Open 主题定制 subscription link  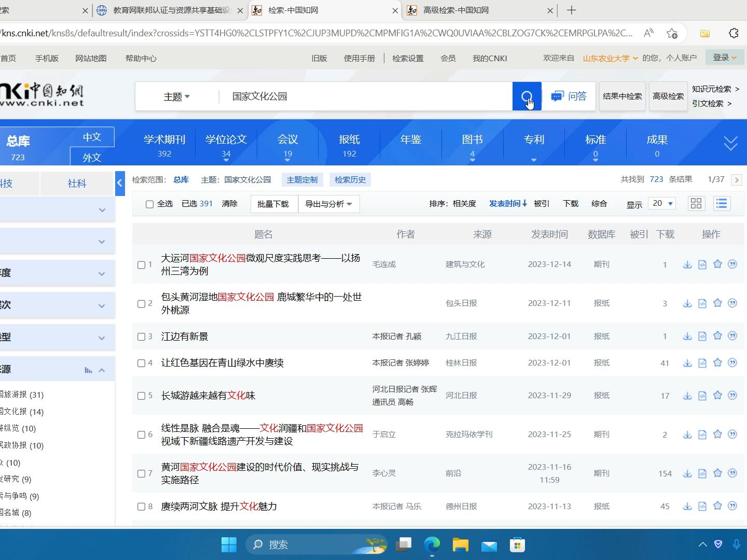pos(302,179)
